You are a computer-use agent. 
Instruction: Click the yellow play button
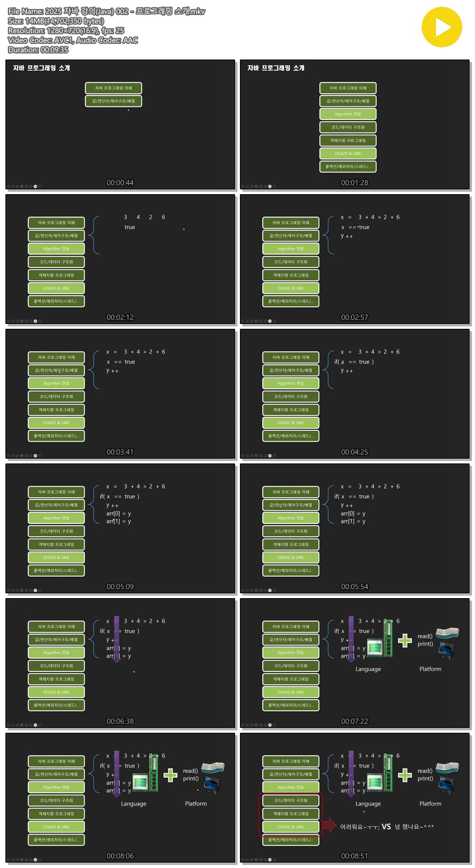[442, 27]
